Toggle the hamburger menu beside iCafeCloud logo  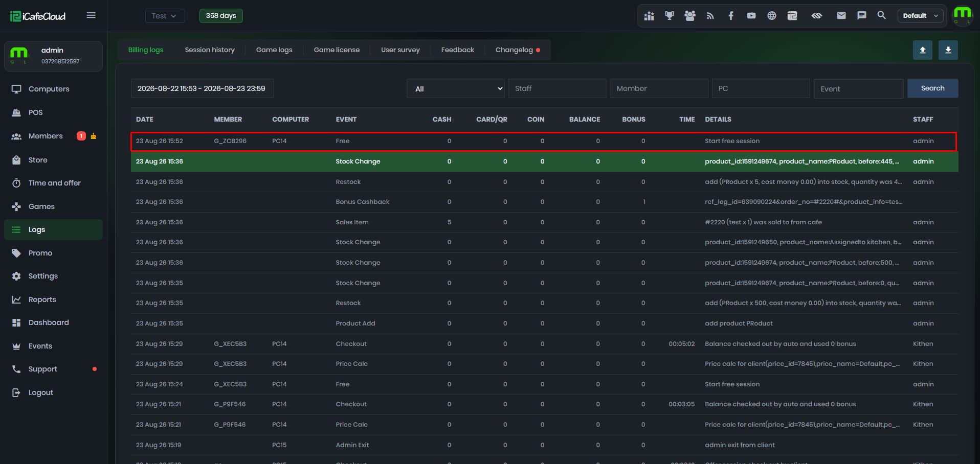[x=91, y=15]
